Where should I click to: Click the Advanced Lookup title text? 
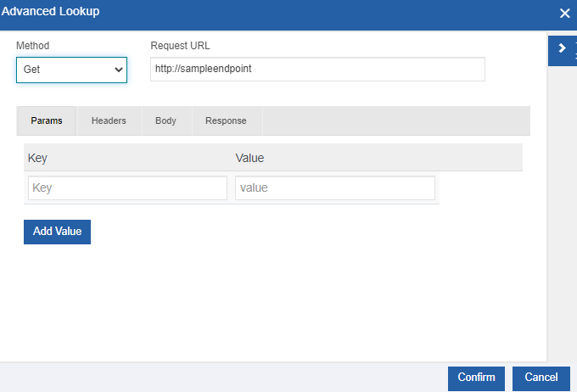pos(50,11)
